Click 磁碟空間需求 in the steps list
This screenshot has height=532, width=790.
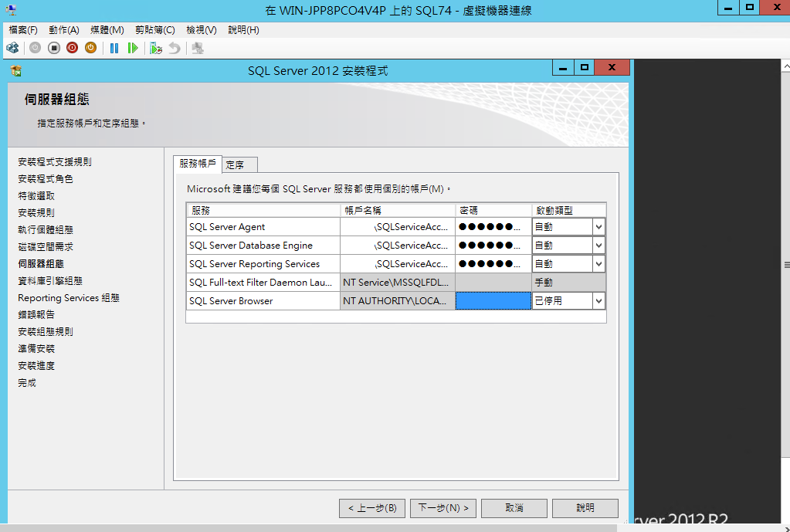[46, 247]
